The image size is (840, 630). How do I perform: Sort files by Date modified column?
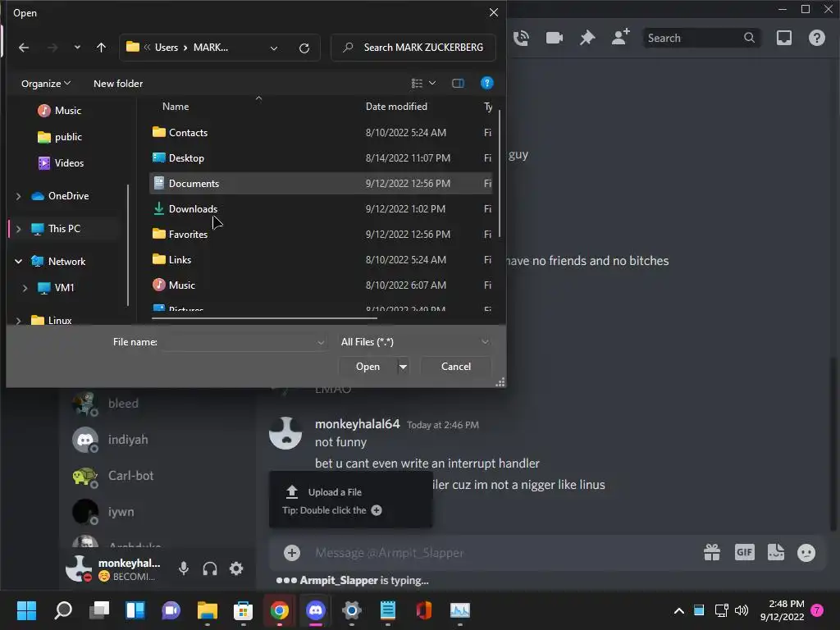coord(396,107)
